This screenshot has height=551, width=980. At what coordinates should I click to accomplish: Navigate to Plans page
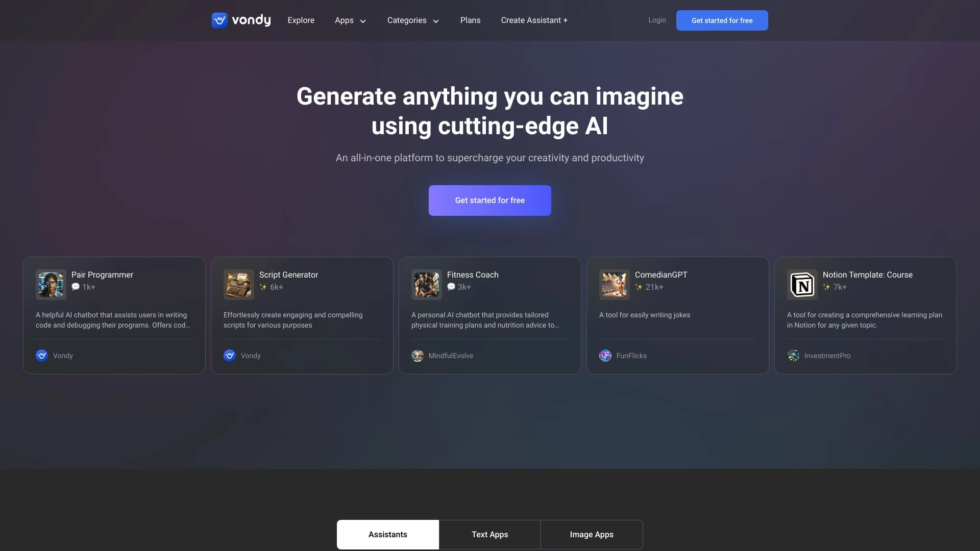pyautogui.click(x=470, y=20)
